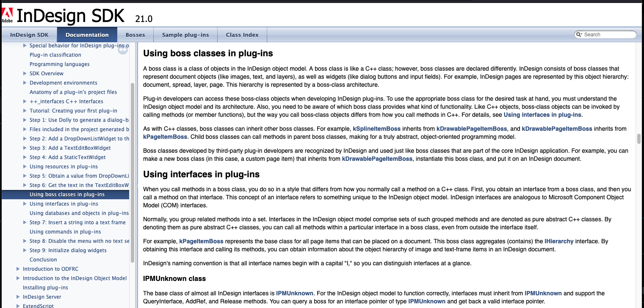Expand the Introduction to ODFRC section
Image resolution: width=644 pixels, height=308 pixels.
(x=18, y=269)
